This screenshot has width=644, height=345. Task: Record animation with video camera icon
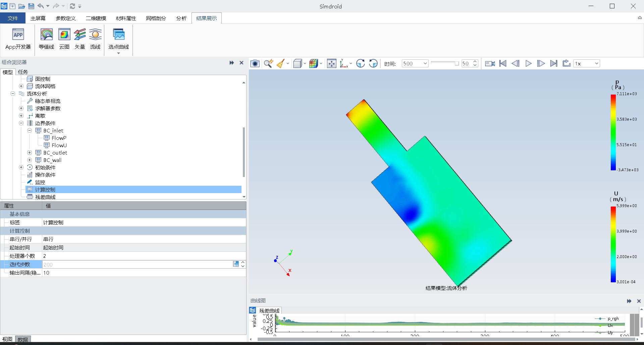490,63
